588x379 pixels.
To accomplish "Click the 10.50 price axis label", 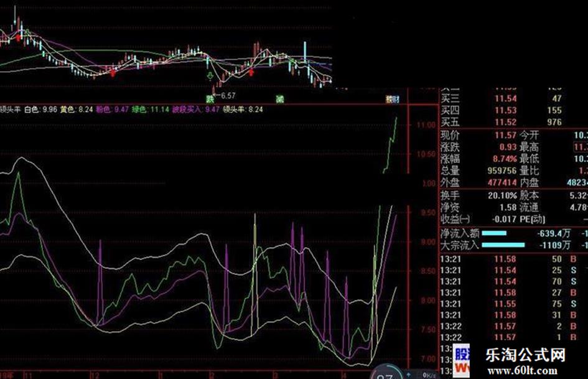I will 426,154.
